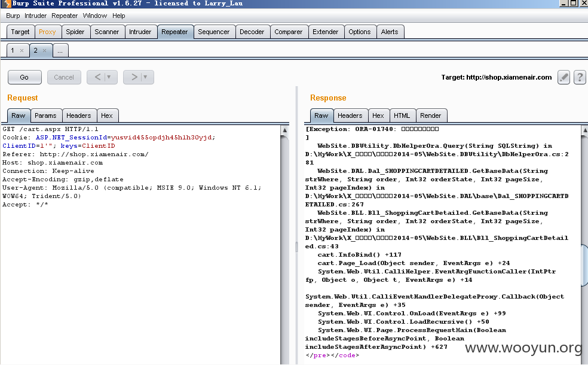This screenshot has height=365, width=588.
Task: Select Request Headers view tab
Action: 79,115
